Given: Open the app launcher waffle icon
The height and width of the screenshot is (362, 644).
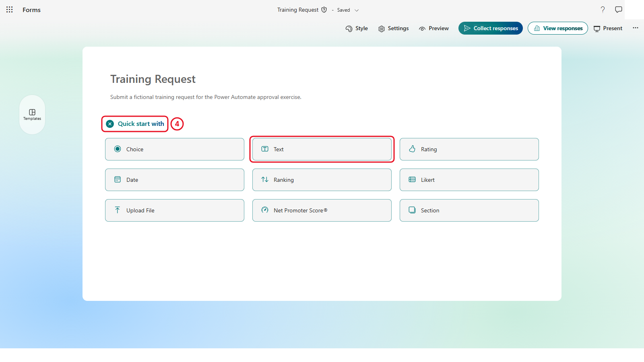Looking at the screenshot, I should tap(10, 10).
